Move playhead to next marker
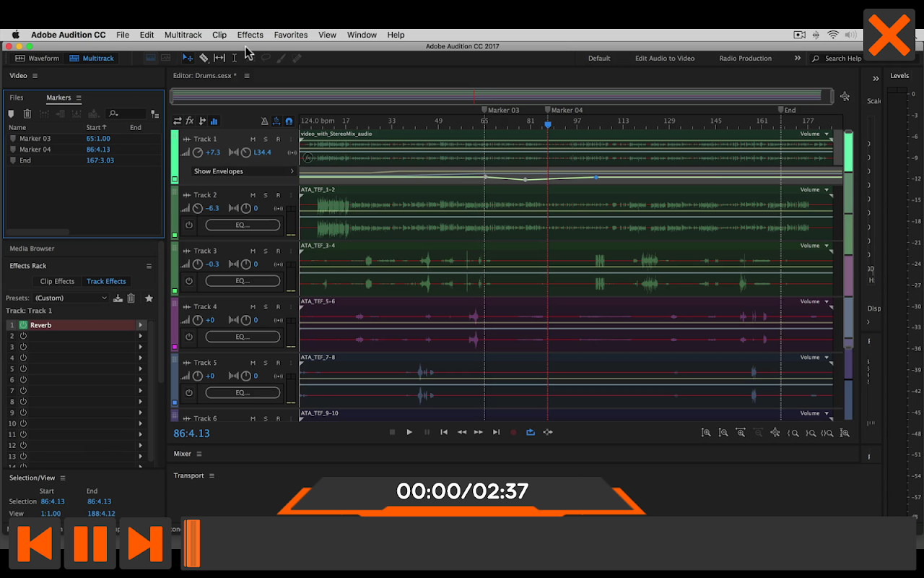Viewport: 924px width, 578px height. tap(496, 432)
